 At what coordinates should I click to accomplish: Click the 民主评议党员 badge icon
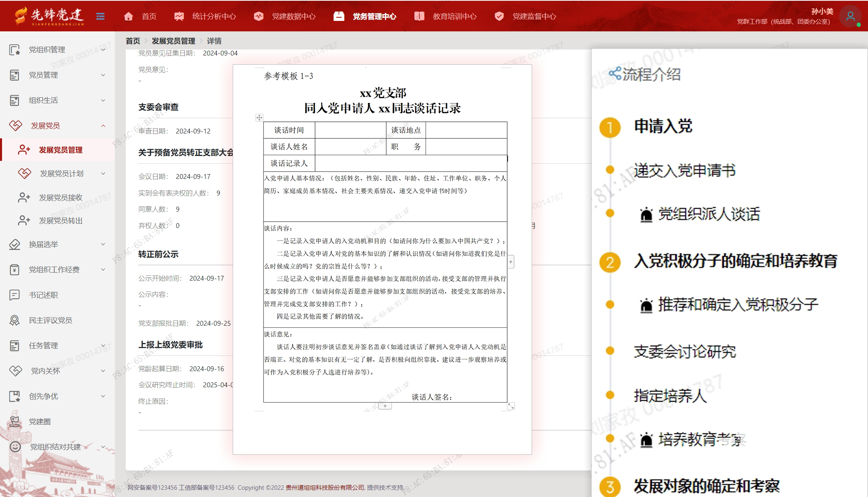[14, 320]
